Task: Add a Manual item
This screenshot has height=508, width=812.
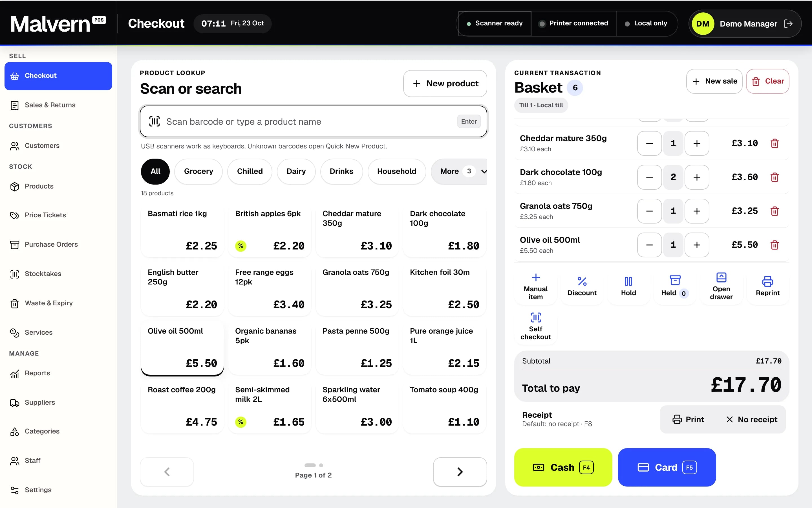Action: click(x=535, y=286)
